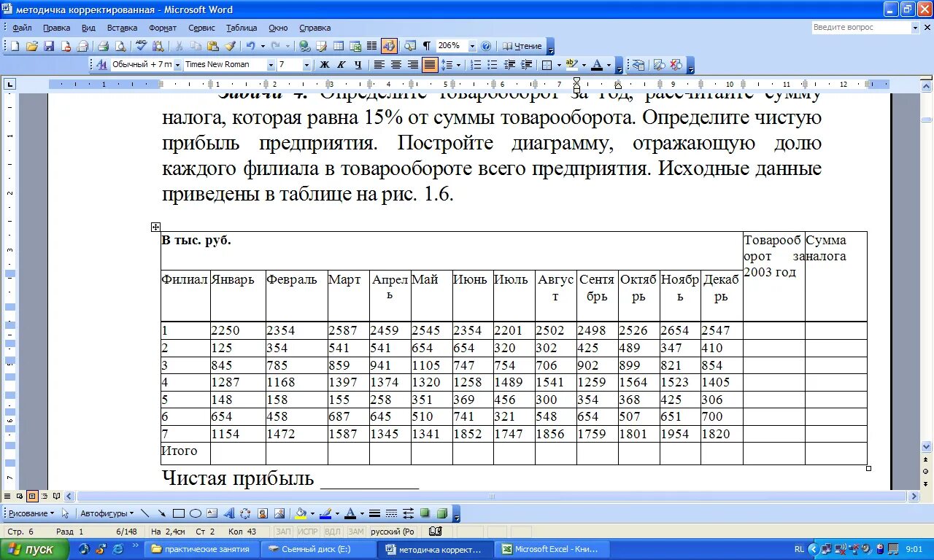This screenshot has width=934, height=560.
Task: Click the table move handle above table
Action: 155,227
